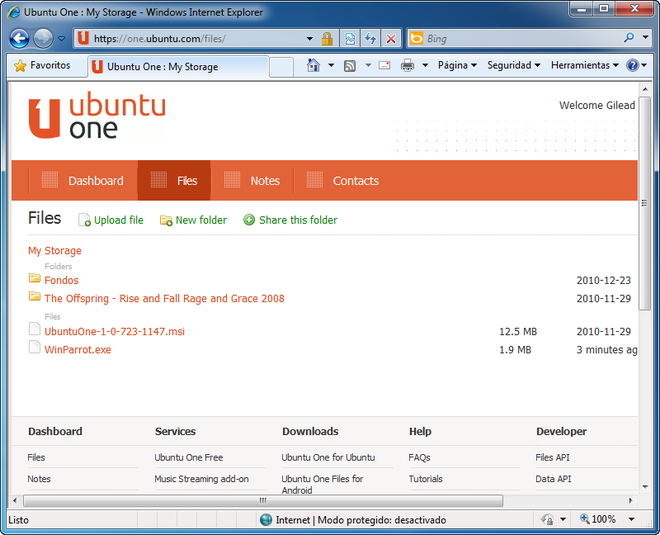
Task: Click the compatibility view icon
Action: [x=350, y=39]
